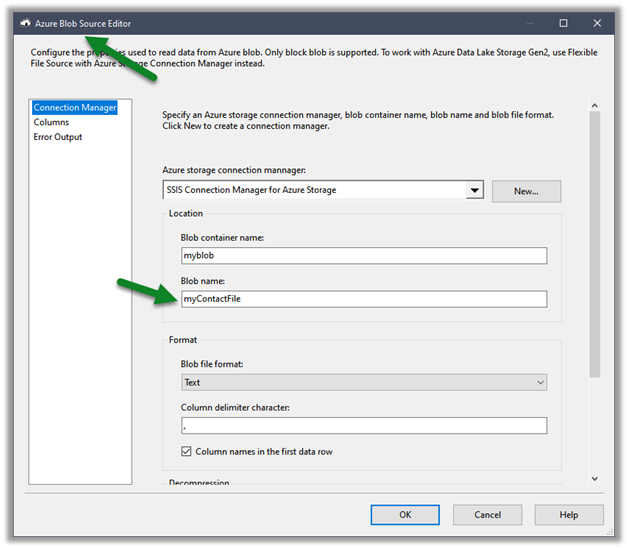Close the Azure Blob Source Editor dialog
628x549 pixels.
pos(597,23)
